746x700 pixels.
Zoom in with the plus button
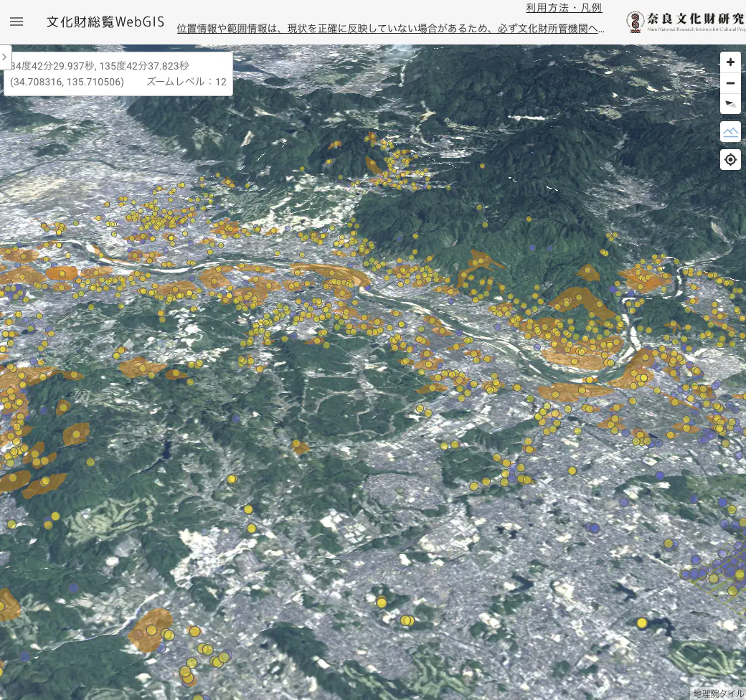pyautogui.click(x=730, y=62)
